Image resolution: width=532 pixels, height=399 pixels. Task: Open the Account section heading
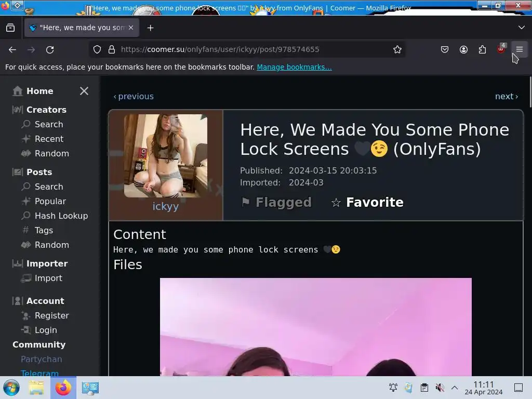45,301
